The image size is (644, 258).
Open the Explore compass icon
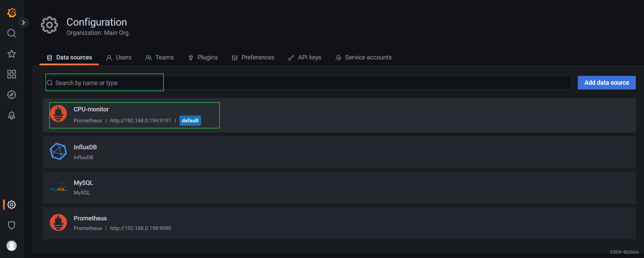pyautogui.click(x=12, y=95)
